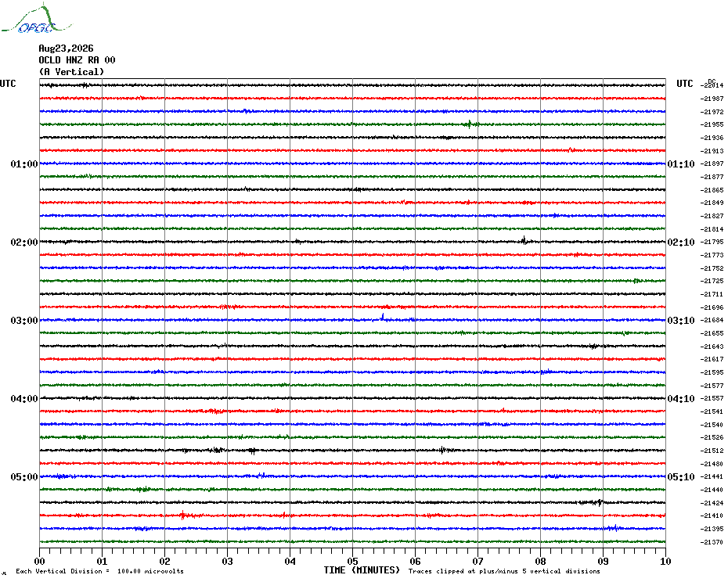Viewport: 728px width, 582px height.
Task: Select the 02:00 time label
Action: point(24,242)
